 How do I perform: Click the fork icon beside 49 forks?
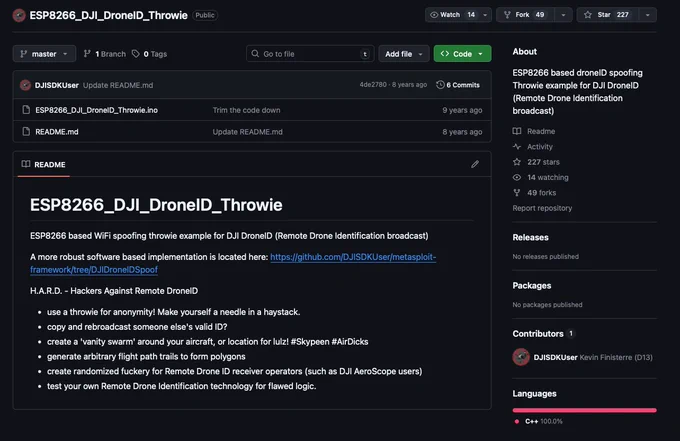tap(517, 193)
